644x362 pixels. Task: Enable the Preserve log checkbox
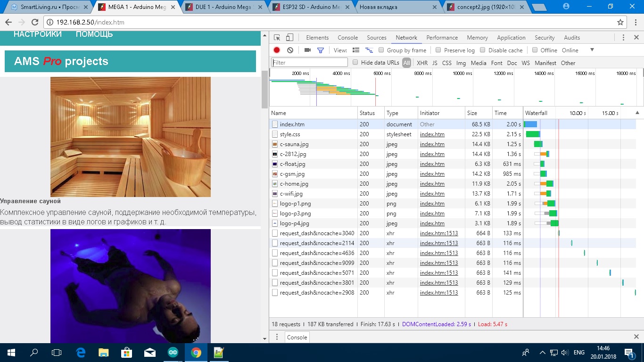pos(438,50)
